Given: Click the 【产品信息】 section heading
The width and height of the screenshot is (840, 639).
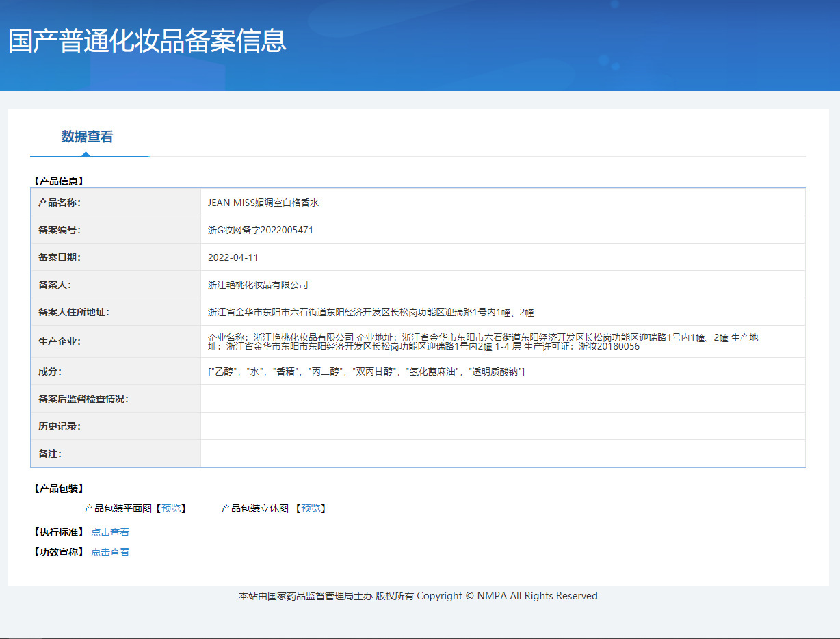Looking at the screenshot, I should (x=58, y=181).
